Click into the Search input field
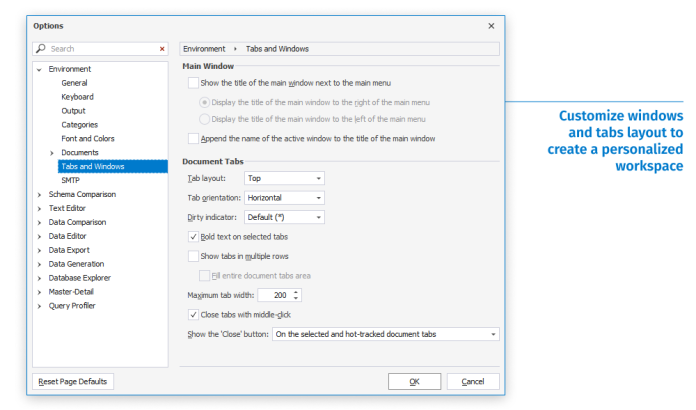This screenshot has width=696, height=410. pyautogui.click(x=102, y=49)
